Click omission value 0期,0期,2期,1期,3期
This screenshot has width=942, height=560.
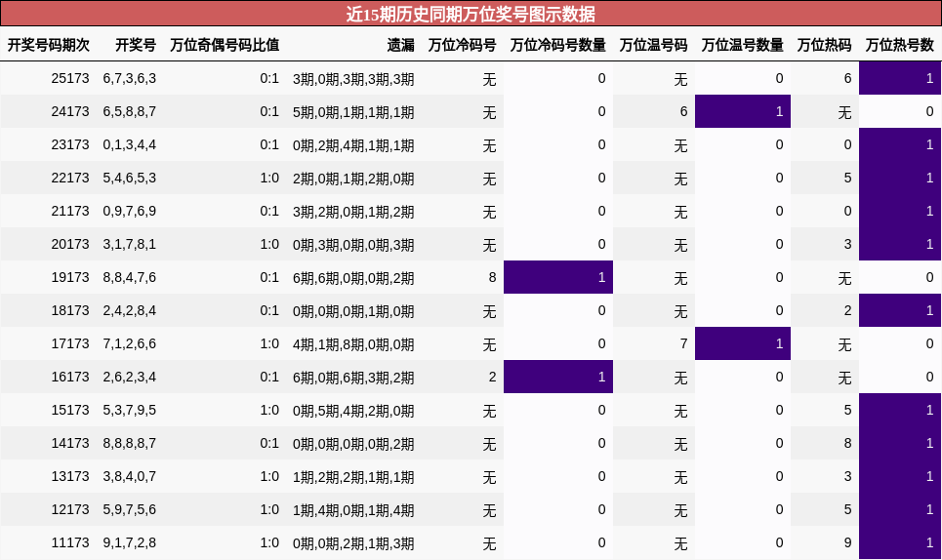pyautogui.click(x=353, y=543)
